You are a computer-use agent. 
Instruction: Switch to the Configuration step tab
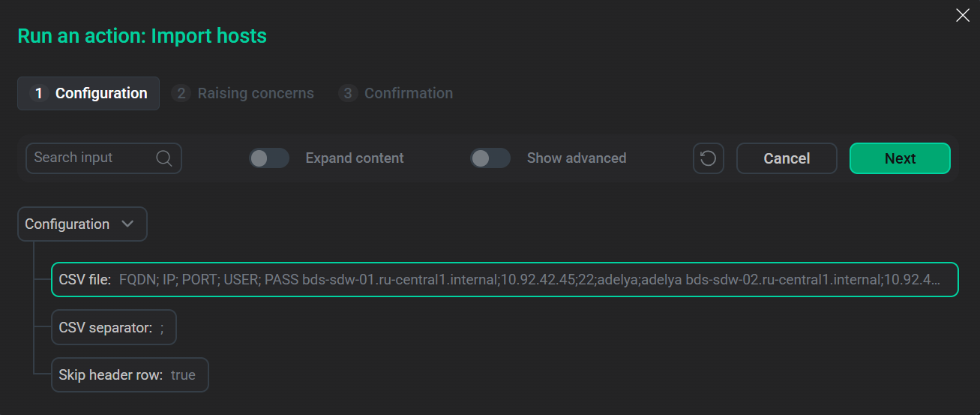pyautogui.click(x=100, y=94)
